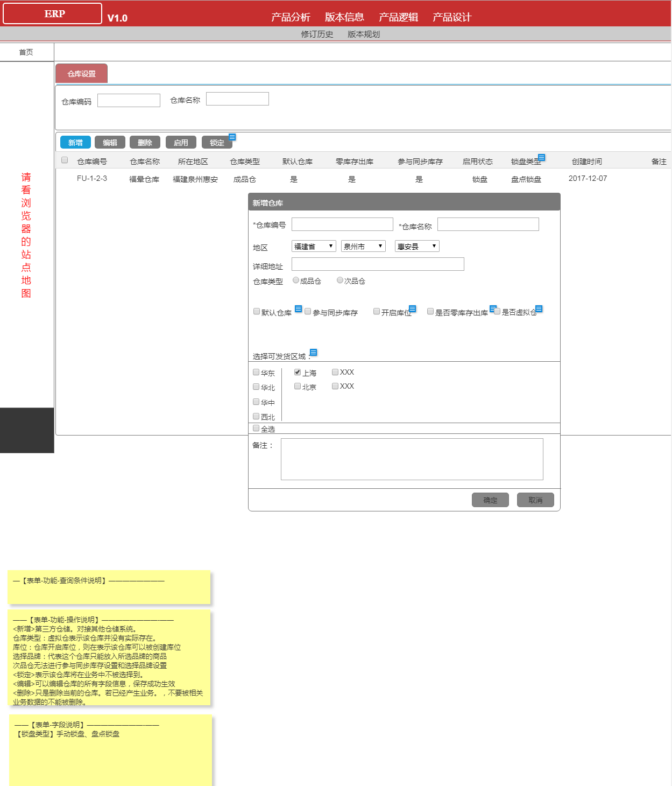Open 产品逻辑 in top navigation
This screenshot has width=672, height=786.
(x=398, y=17)
